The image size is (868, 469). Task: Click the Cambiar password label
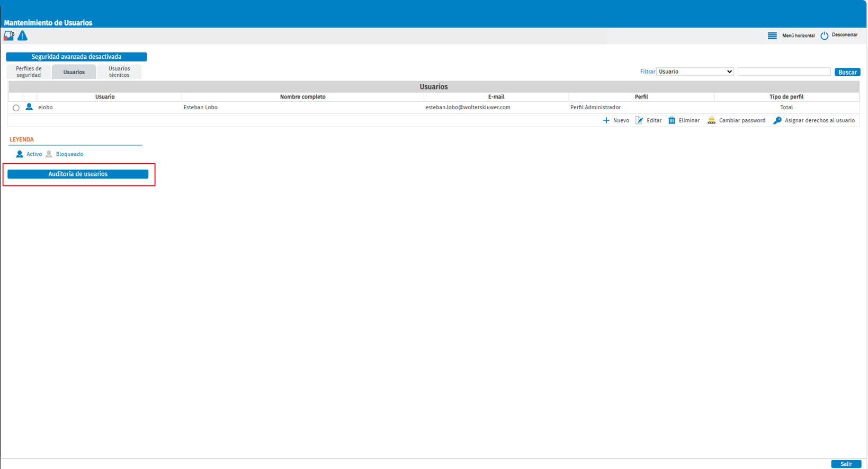pos(742,120)
